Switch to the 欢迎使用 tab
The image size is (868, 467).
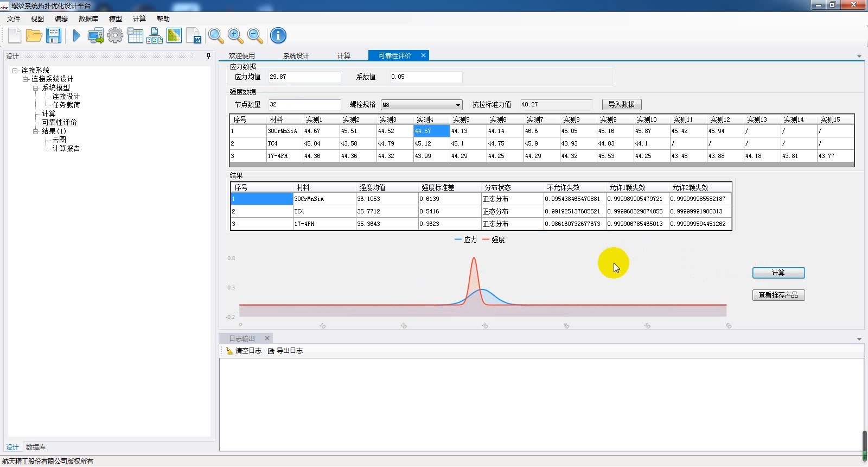[x=242, y=55]
